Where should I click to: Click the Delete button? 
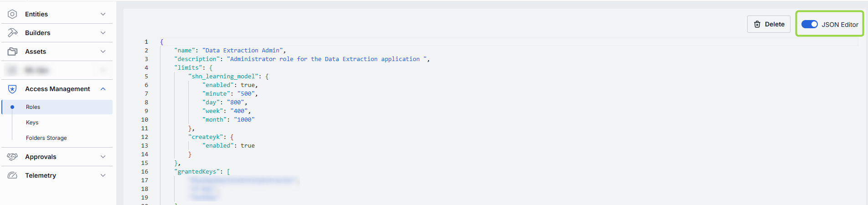click(x=769, y=24)
